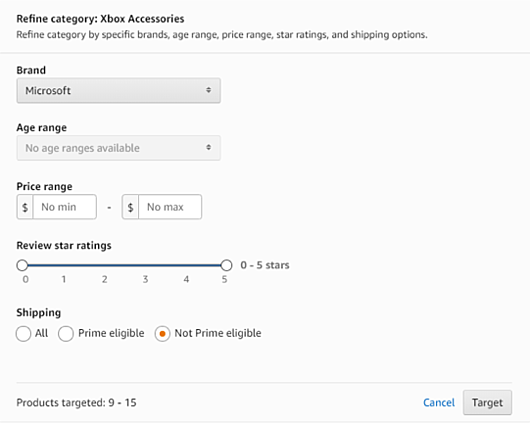Open the Age range dropdown

click(x=119, y=148)
